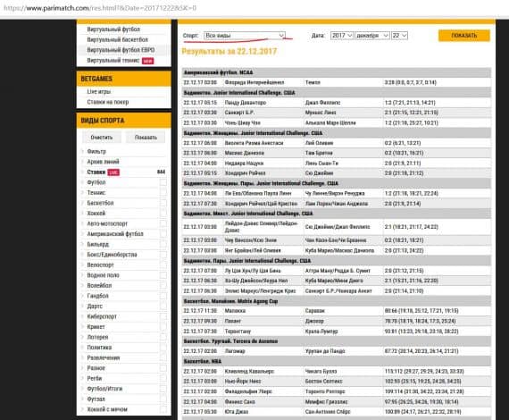This screenshot has height=420, width=509.
Task: Open Виртуальный футбол menu item
Action: point(113,29)
